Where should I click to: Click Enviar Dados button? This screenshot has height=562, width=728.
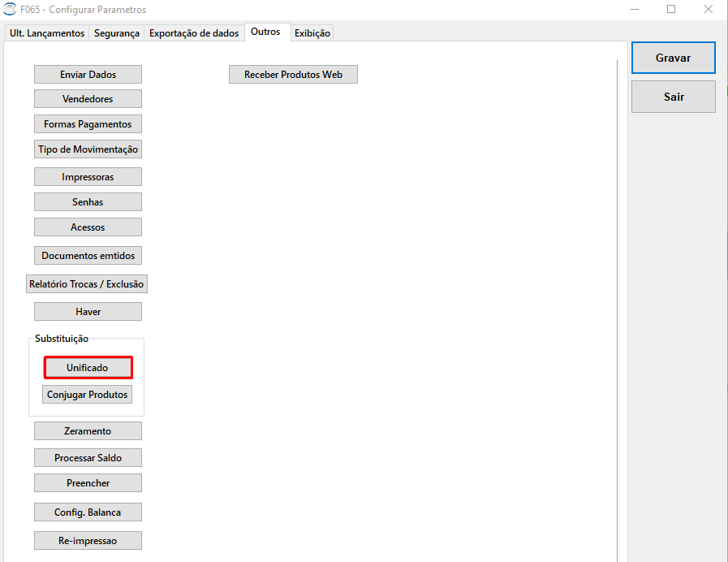(88, 75)
